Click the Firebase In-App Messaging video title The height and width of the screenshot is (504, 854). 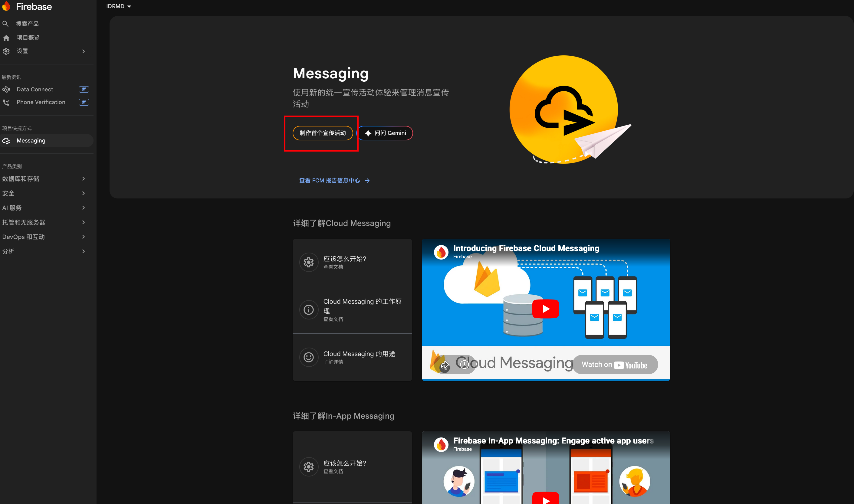[x=553, y=440]
